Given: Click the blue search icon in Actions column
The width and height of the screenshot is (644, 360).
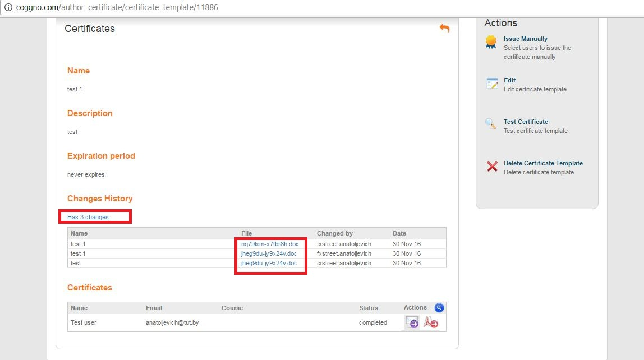Looking at the screenshot, I should (439, 307).
